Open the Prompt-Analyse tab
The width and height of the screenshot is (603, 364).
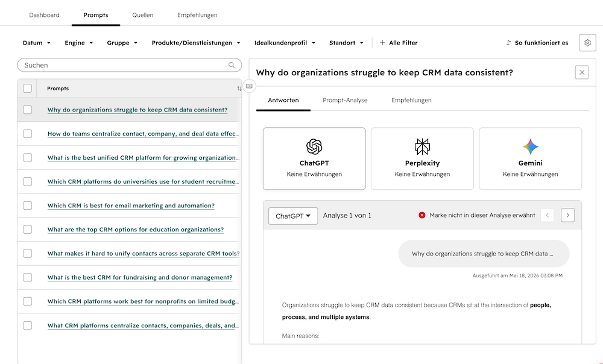pos(345,100)
